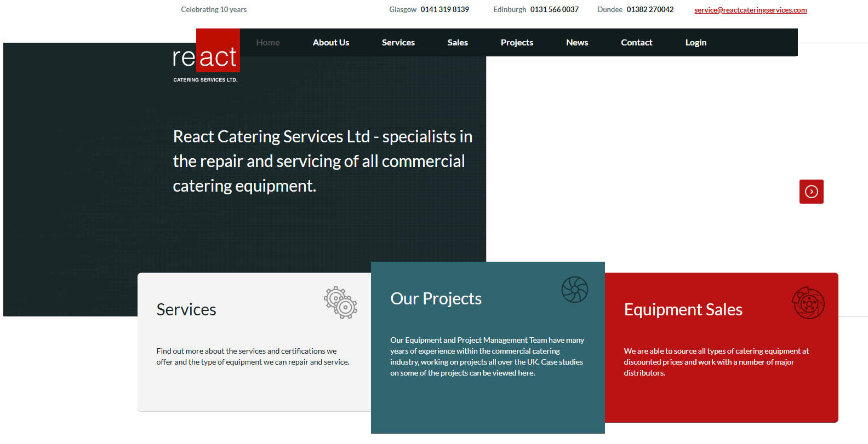Image resolution: width=868 pixels, height=444 pixels.
Task: Open the Equipment Sales card heading
Action: click(x=683, y=310)
